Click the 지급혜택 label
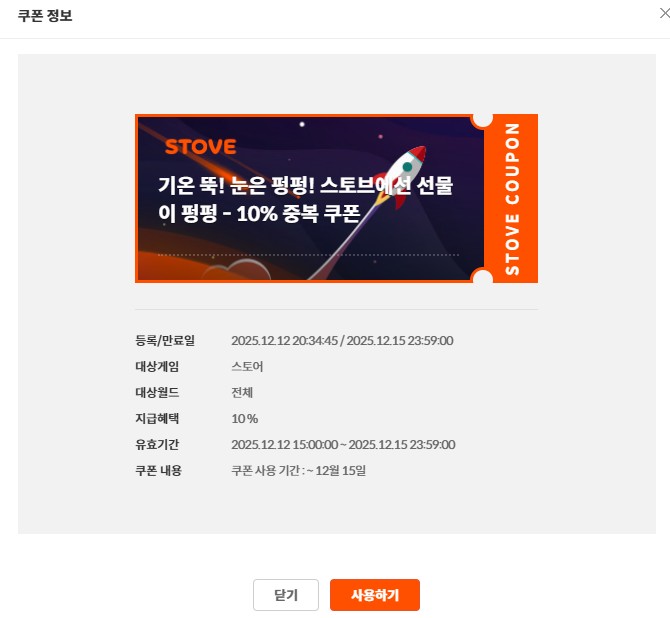This screenshot has width=670, height=618. [157, 418]
